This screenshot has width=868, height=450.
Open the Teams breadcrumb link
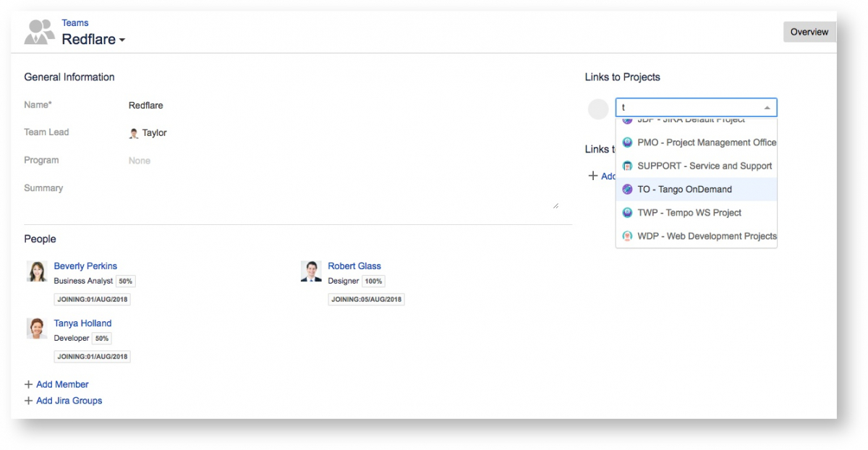click(x=75, y=23)
